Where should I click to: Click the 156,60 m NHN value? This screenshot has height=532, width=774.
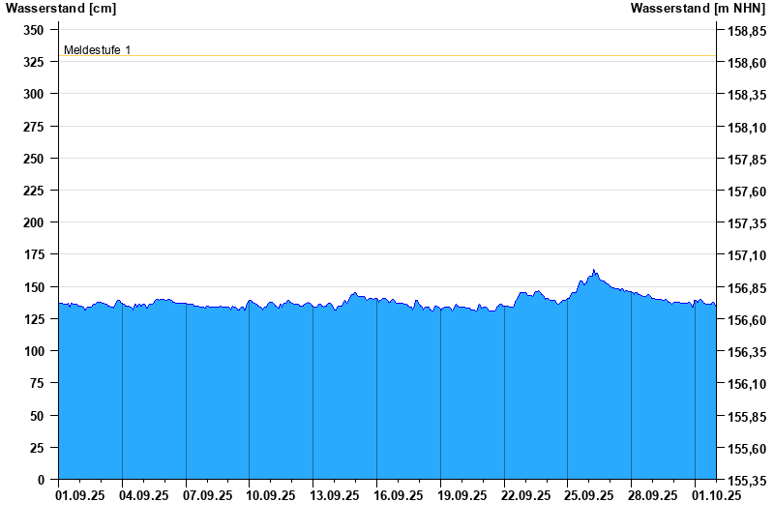pyautogui.click(x=747, y=320)
